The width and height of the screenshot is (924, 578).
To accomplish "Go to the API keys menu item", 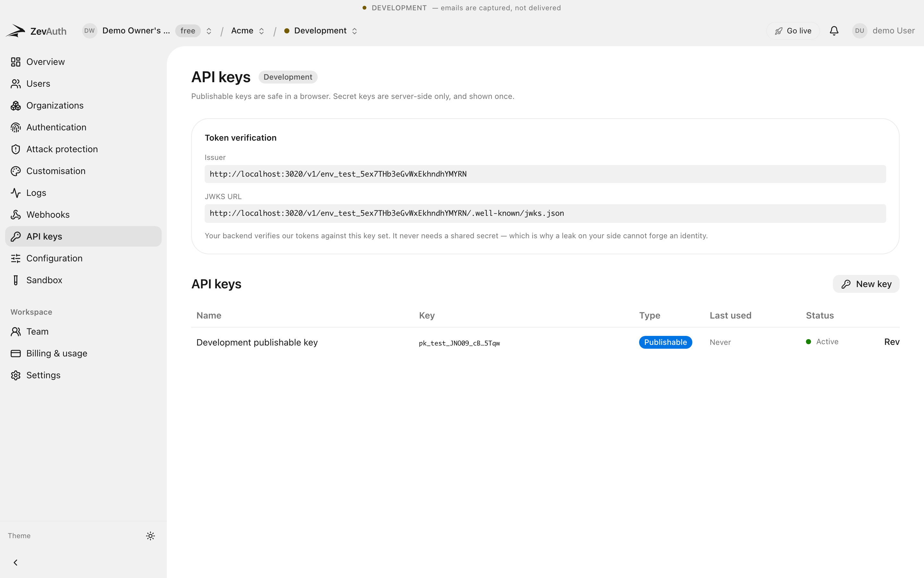I will pyautogui.click(x=83, y=236).
